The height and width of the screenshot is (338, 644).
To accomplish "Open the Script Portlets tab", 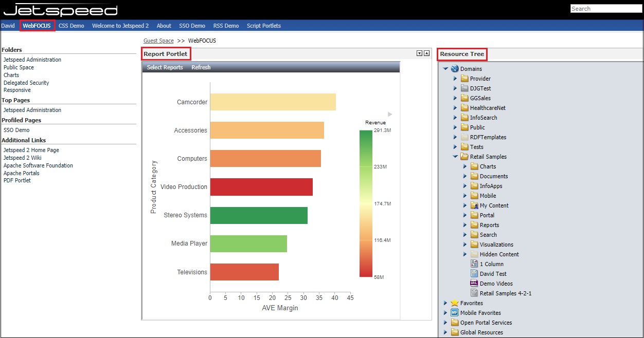I will (264, 26).
